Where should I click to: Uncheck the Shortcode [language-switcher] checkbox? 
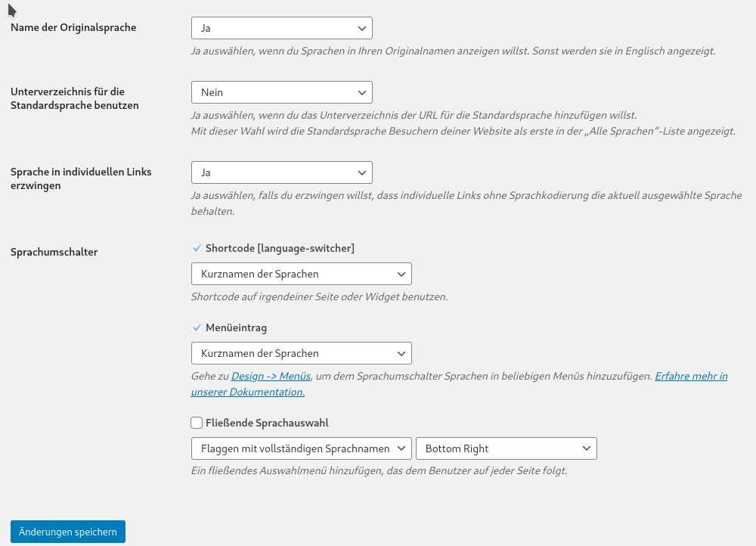point(197,248)
